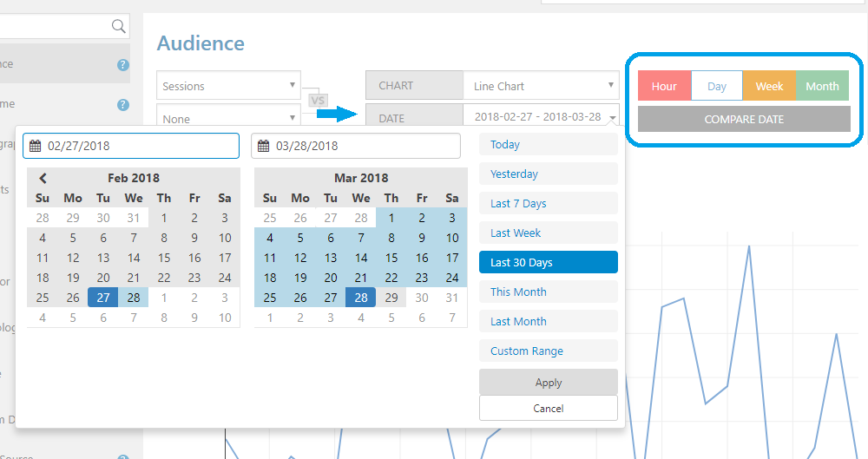The width and height of the screenshot is (868, 459).
Task: Click the COMPARE DATE button
Action: pyautogui.click(x=744, y=119)
